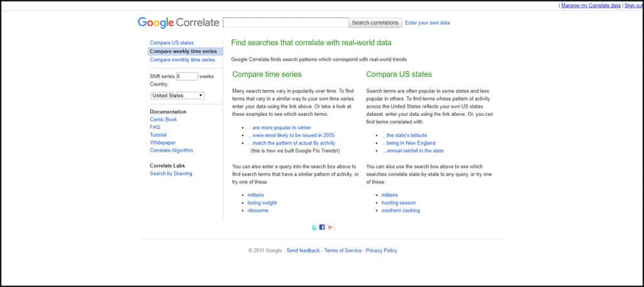Click the Compare US states green heading
The width and height of the screenshot is (644, 287).
(x=399, y=74)
